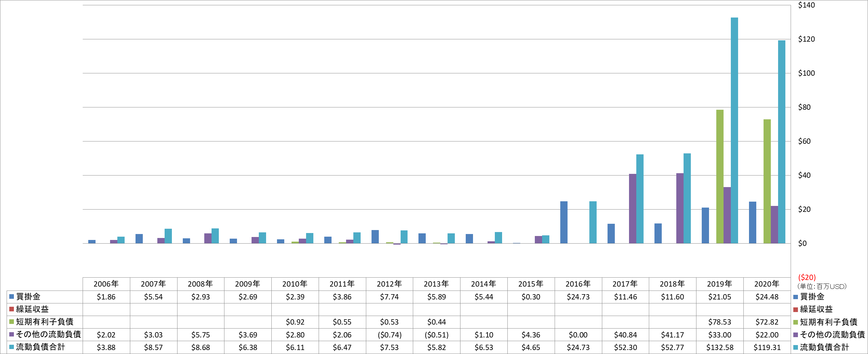Click the $33.00 cell under 2019年

pyautogui.click(x=719, y=335)
